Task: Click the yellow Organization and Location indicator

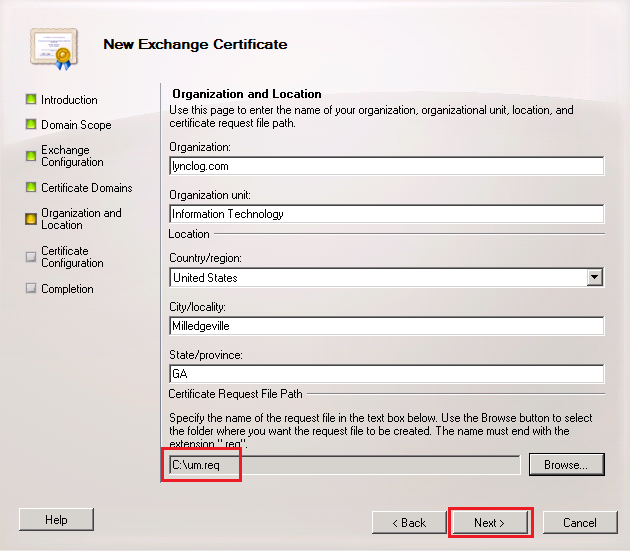Action: tap(31, 219)
